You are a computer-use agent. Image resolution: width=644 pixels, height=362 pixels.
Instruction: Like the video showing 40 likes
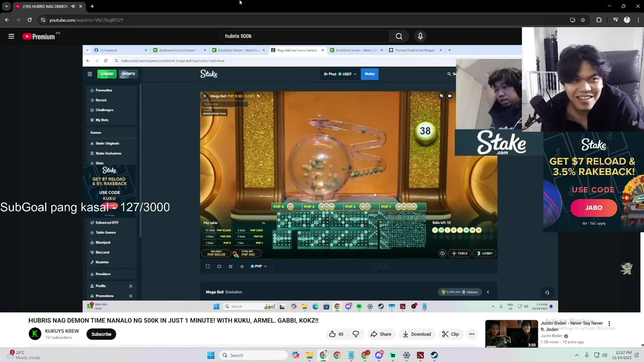coord(336,334)
